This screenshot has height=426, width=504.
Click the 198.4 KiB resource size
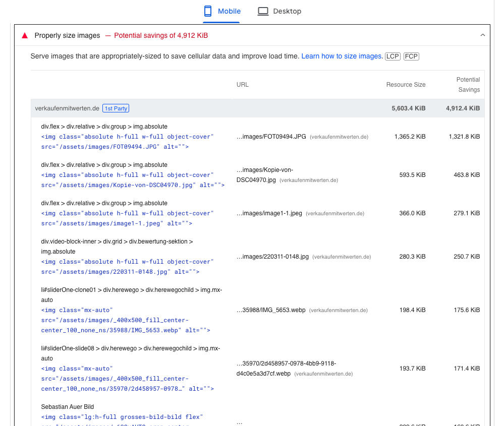[x=412, y=310]
